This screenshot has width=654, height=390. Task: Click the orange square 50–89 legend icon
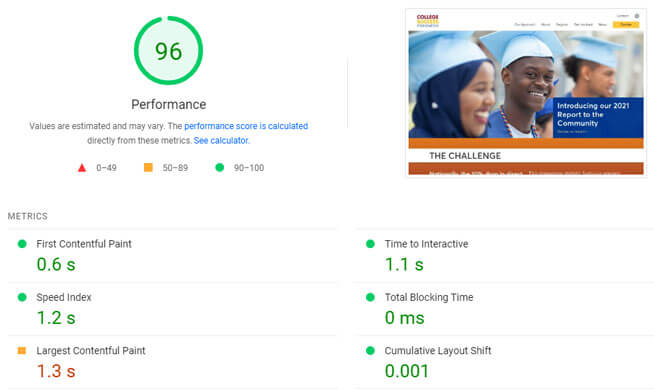coord(148,168)
